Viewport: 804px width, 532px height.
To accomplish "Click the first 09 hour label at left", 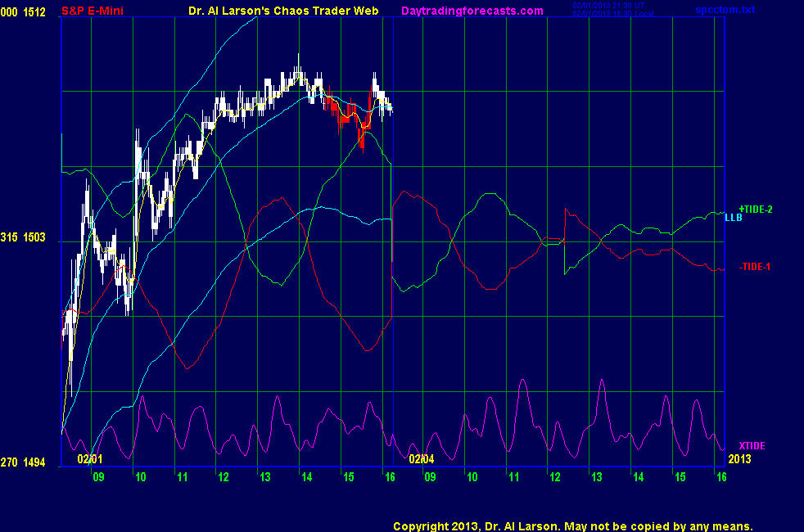I will (98, 476).
